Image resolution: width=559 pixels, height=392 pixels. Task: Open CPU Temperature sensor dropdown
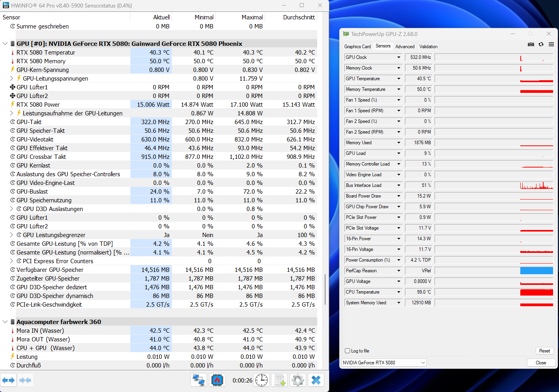tap(399, 292)
